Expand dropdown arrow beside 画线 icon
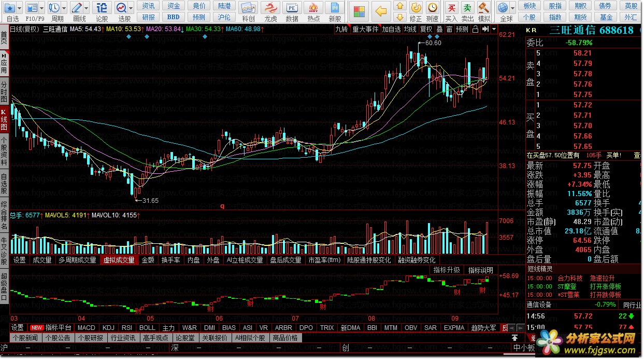This screenshot has height=359, width=644. point(86,8)
